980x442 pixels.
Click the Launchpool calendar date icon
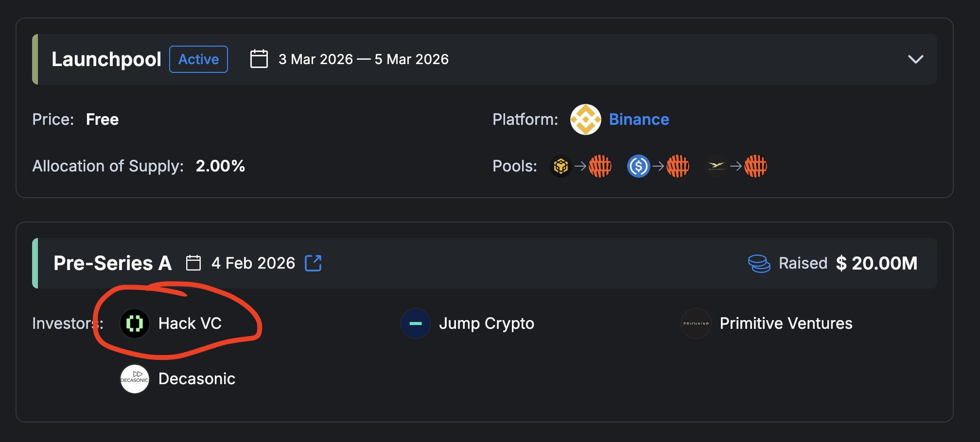click(x=259, y=59)
